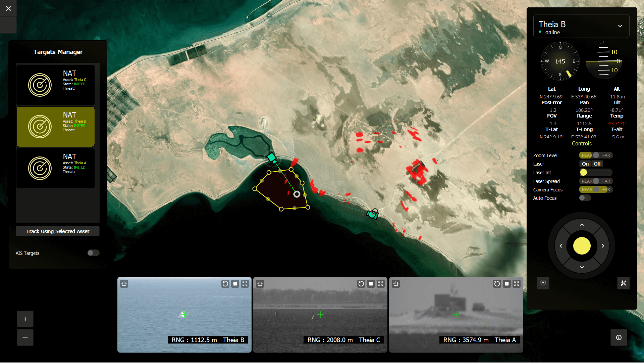The width and height of the screenshot is (644, 363).
Task: Turn the Laser Off
Action: coord(597,164)
